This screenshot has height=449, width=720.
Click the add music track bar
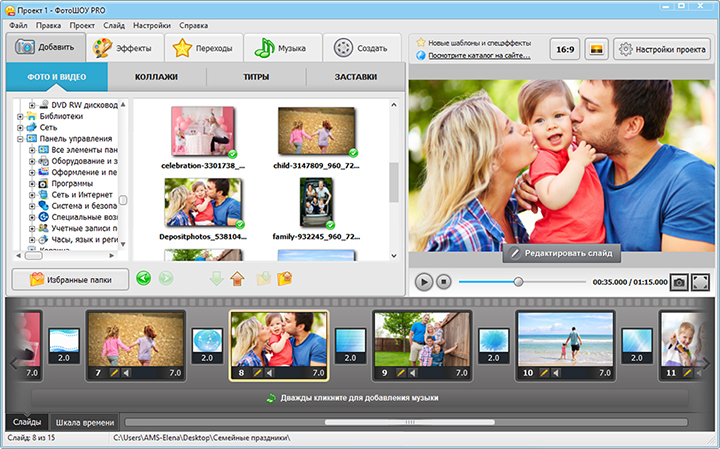pos(360,398)
